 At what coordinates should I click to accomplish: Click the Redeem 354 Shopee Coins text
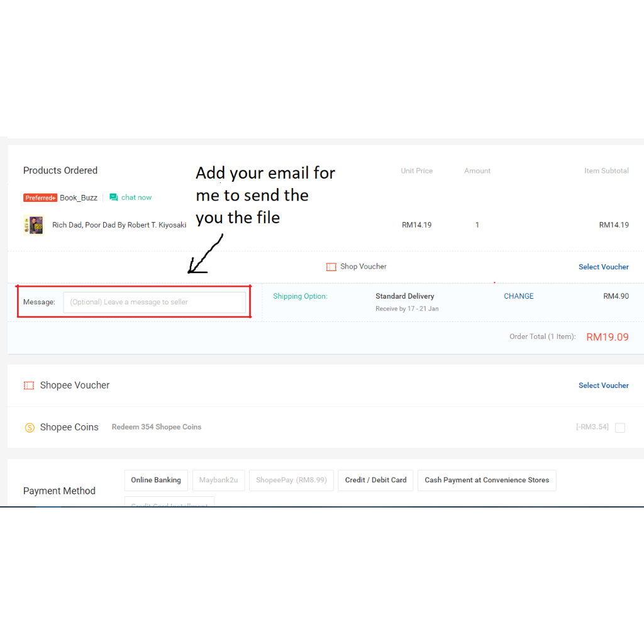[x=157, y=427]
